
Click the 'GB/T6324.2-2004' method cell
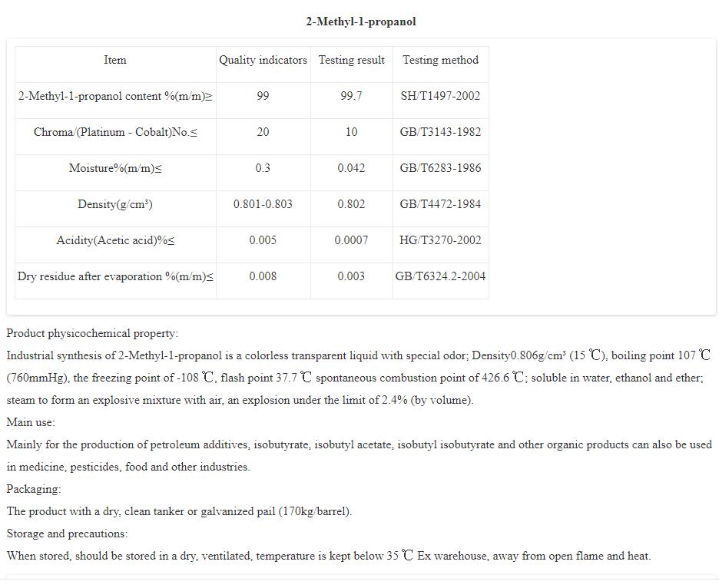pos(440,276)
